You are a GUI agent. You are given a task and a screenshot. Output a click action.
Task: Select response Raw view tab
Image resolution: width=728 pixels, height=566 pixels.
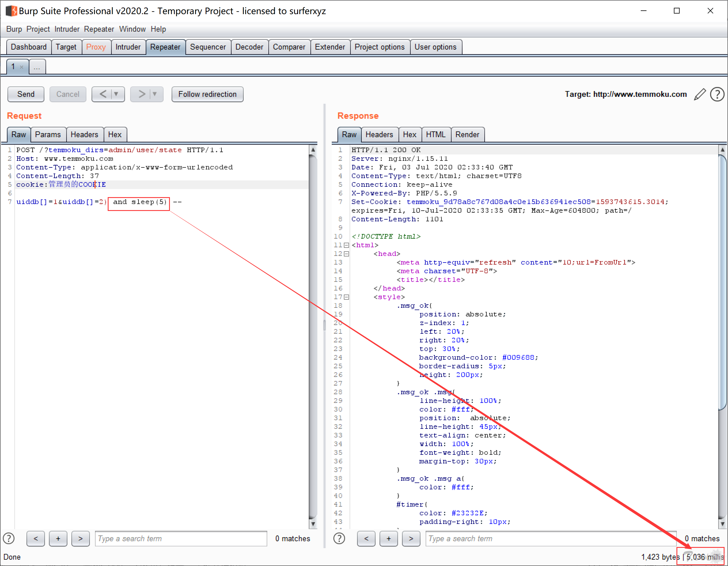349,135
